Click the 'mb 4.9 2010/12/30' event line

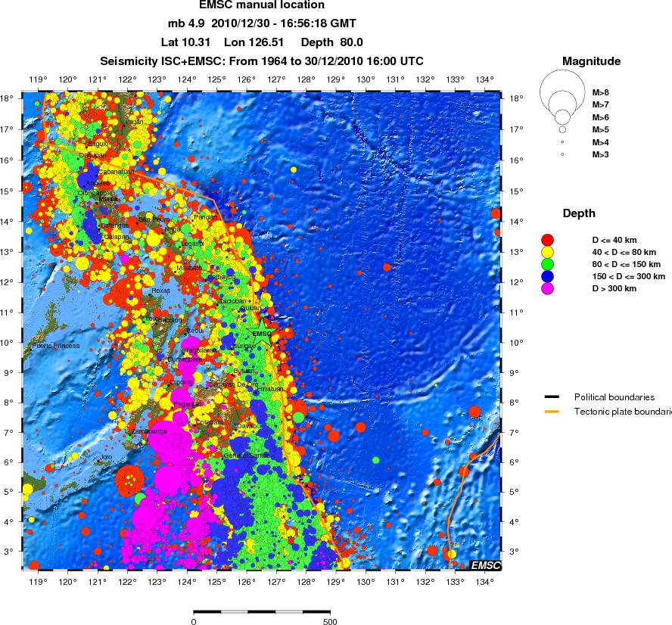point(262,23)
